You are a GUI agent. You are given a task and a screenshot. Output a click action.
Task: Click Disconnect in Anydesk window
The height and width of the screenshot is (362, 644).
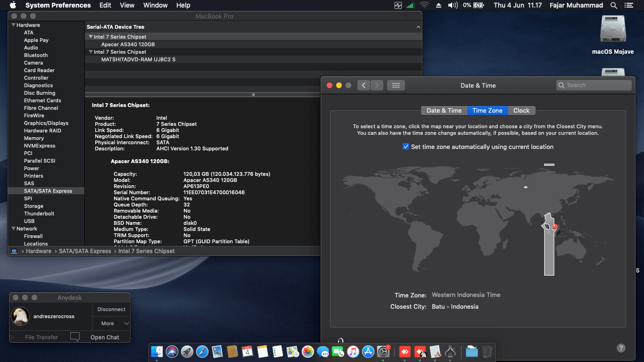(x=111, y=309)
